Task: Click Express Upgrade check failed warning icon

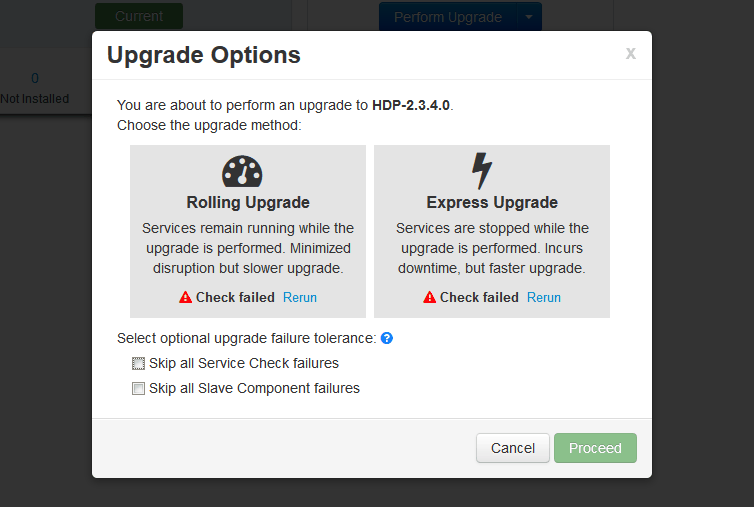Action: pos(429,297)
